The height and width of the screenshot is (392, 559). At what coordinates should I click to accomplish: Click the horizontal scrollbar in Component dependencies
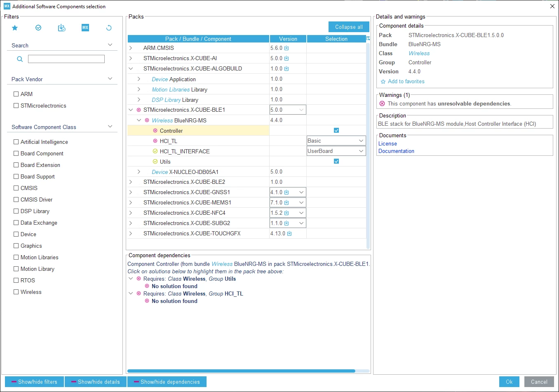click(x=241, y=371)
